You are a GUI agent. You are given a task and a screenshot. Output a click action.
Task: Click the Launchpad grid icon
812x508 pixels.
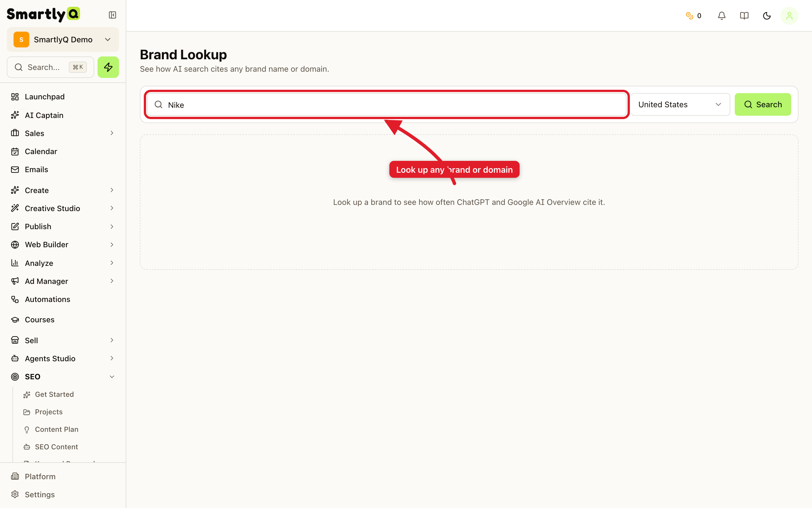pyautogui.click(x=15, y=97)
